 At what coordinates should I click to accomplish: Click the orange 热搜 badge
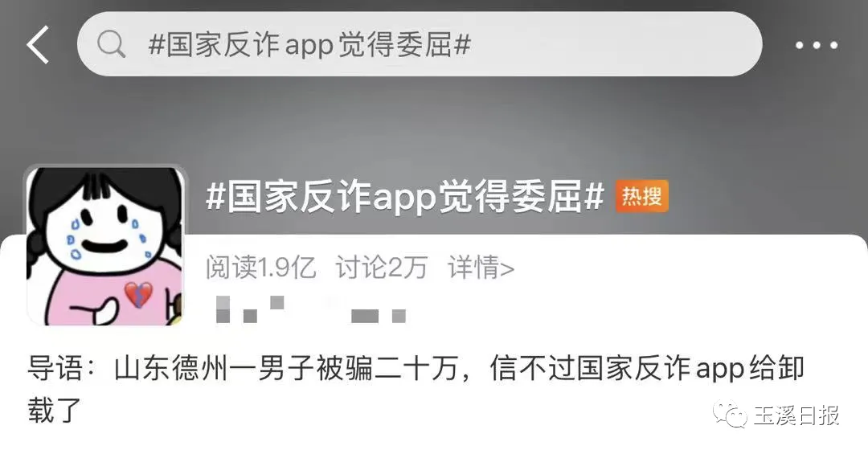click(x=641, y=196)
